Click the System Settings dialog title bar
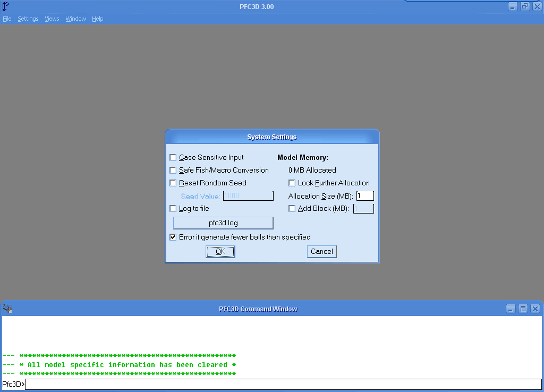The width and height of the screenshot is (544, 392). [x=272, y=137]
